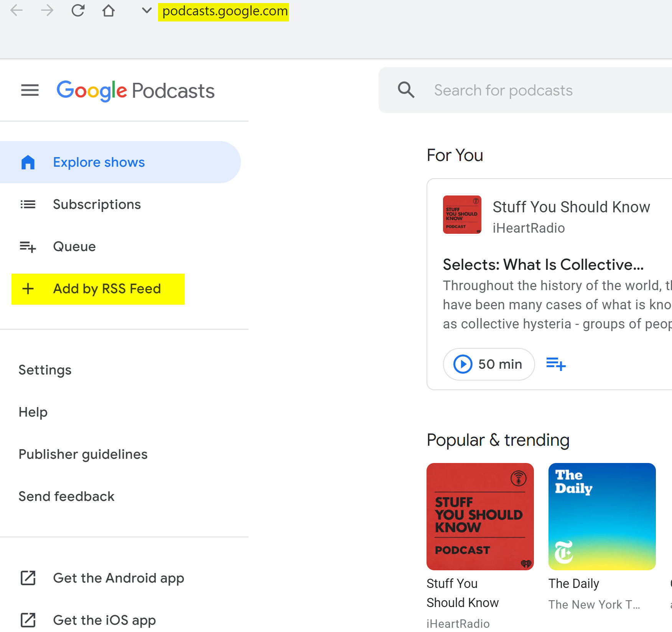Reload the page with the refresh icon
The height and width of the screenshot is (632, 672).
tap(78, 10)
